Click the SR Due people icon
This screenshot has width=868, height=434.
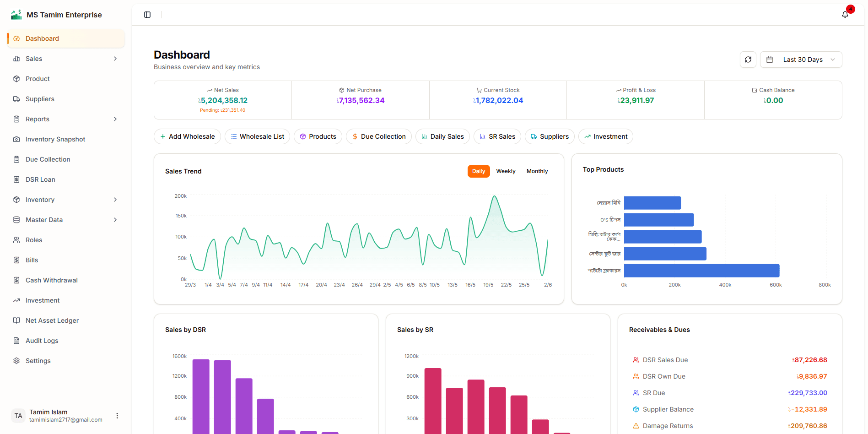pyautogui.click(x=636, y=393)
